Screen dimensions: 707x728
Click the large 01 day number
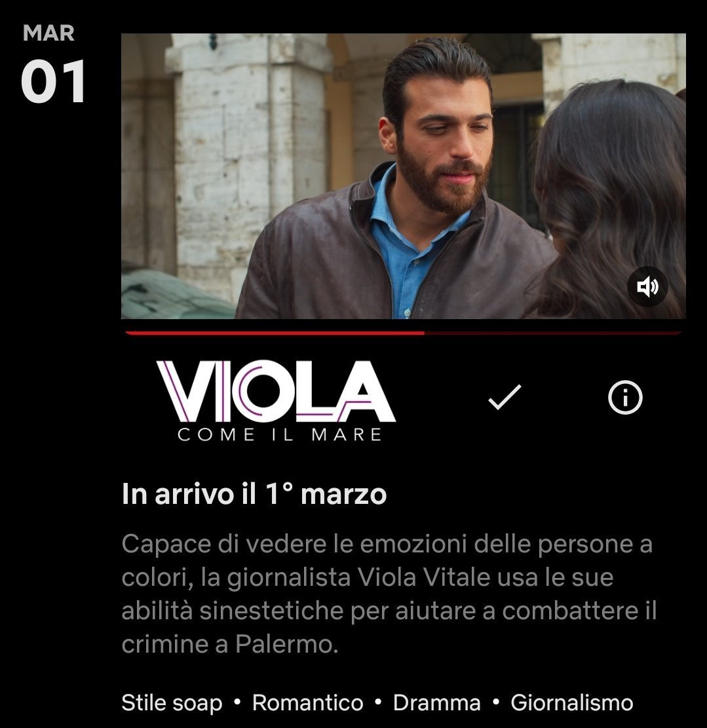click(x=53, y=81)
